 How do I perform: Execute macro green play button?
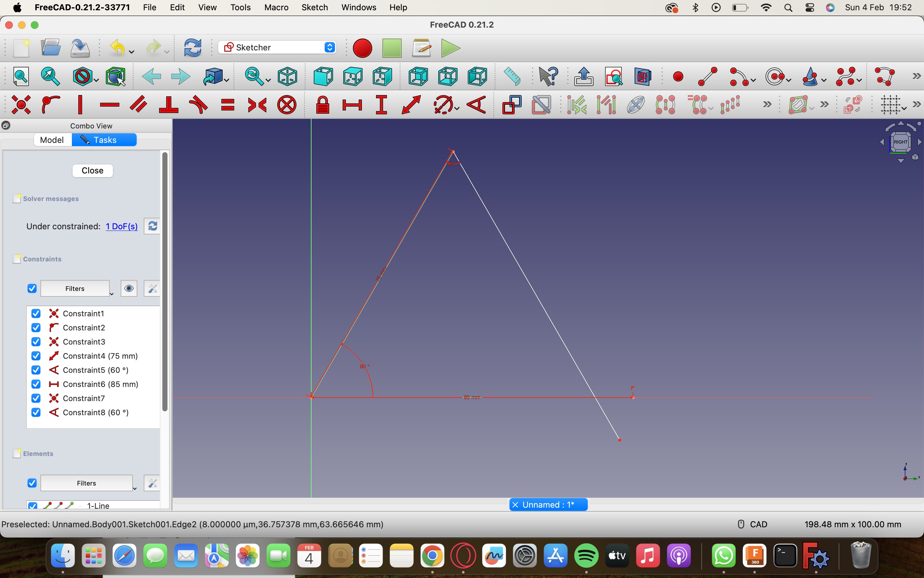pos(451,48)
